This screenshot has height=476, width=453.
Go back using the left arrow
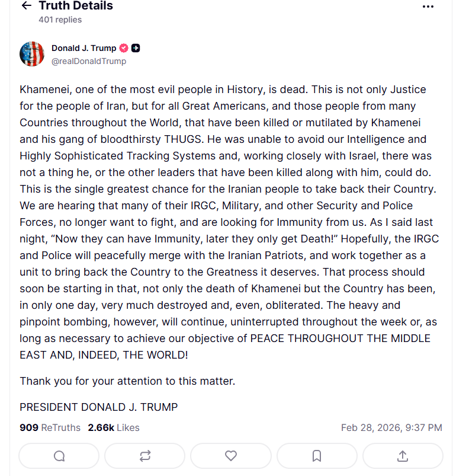26,6
